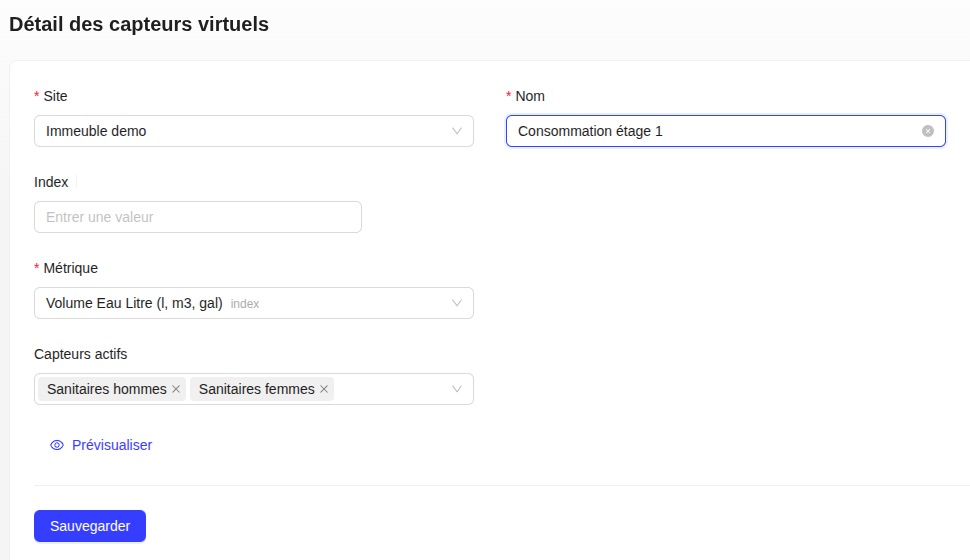Click the Sanitaires hommes tag text
The image size is (970, 560).
coord(106,389)
